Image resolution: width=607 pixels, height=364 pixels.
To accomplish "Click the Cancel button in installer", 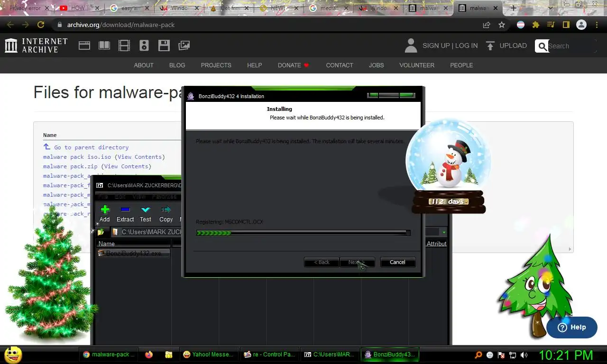I will point(397,262).
